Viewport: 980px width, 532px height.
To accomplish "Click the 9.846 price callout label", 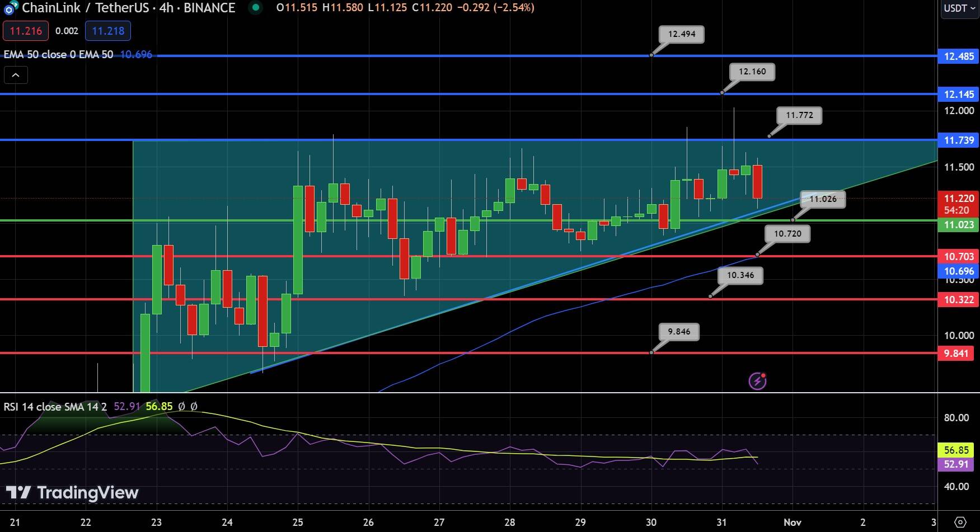I will (x=679, y=332).
